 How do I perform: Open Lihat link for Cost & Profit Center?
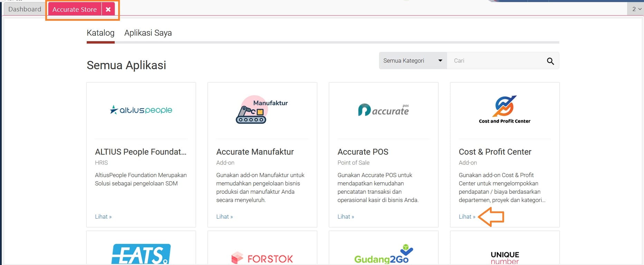467,217
